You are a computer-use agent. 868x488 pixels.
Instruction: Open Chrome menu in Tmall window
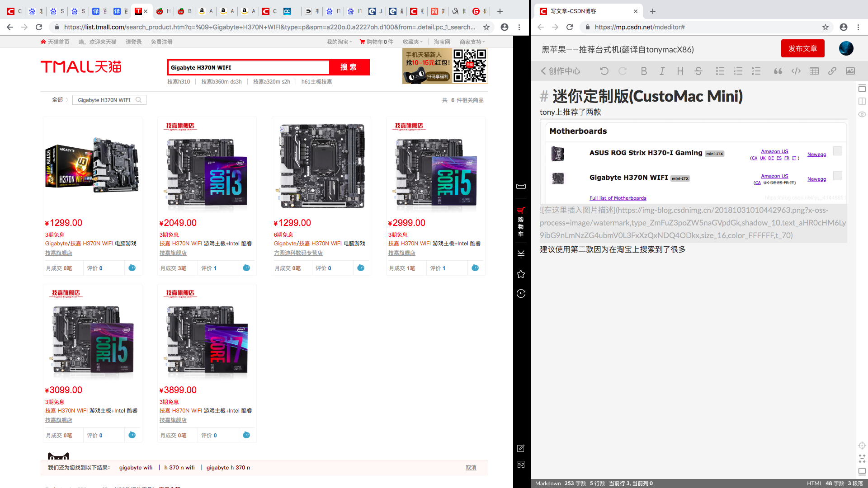[x=519, y=27]
